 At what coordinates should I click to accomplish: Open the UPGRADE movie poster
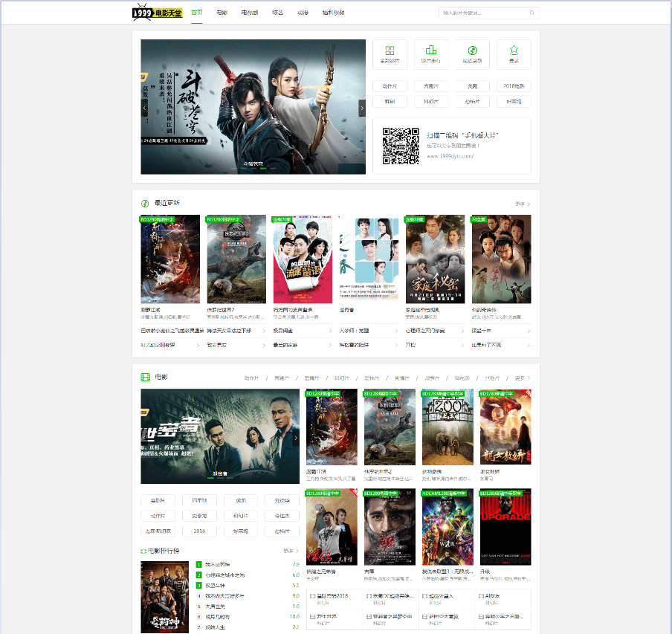pyautogui.click(x=505, y=527)
